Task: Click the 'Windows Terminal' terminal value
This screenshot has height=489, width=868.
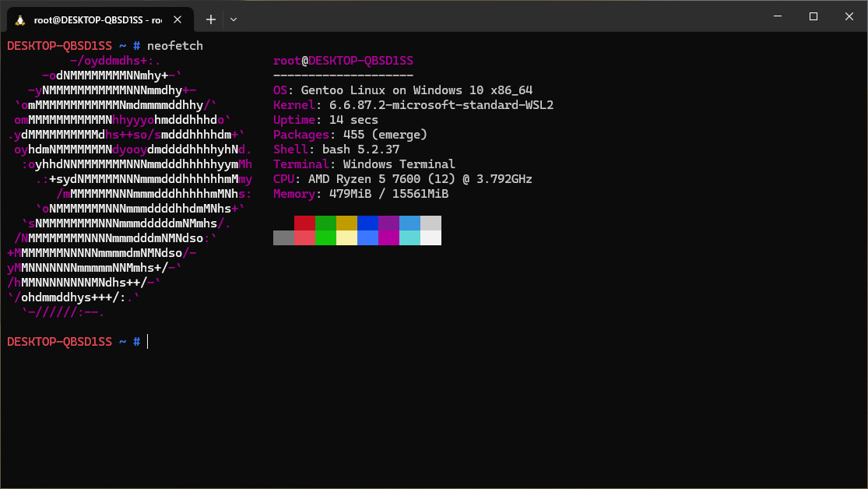Action: pos(399,164)
